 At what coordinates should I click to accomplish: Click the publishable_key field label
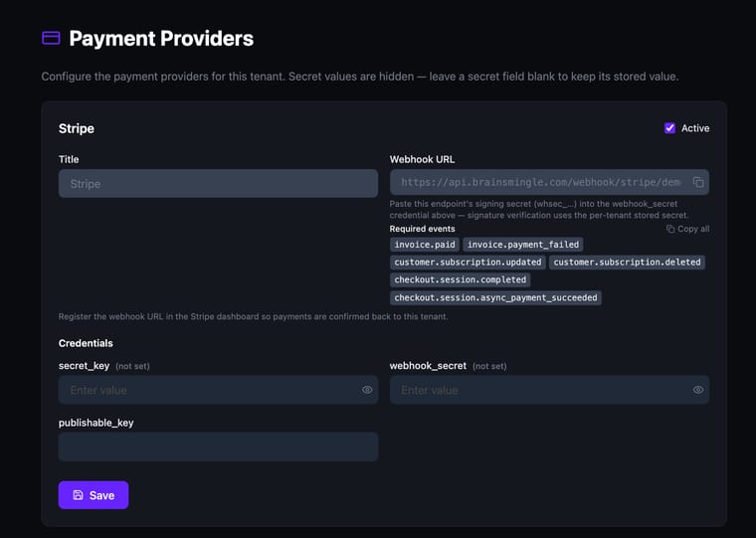pos(95,423)
